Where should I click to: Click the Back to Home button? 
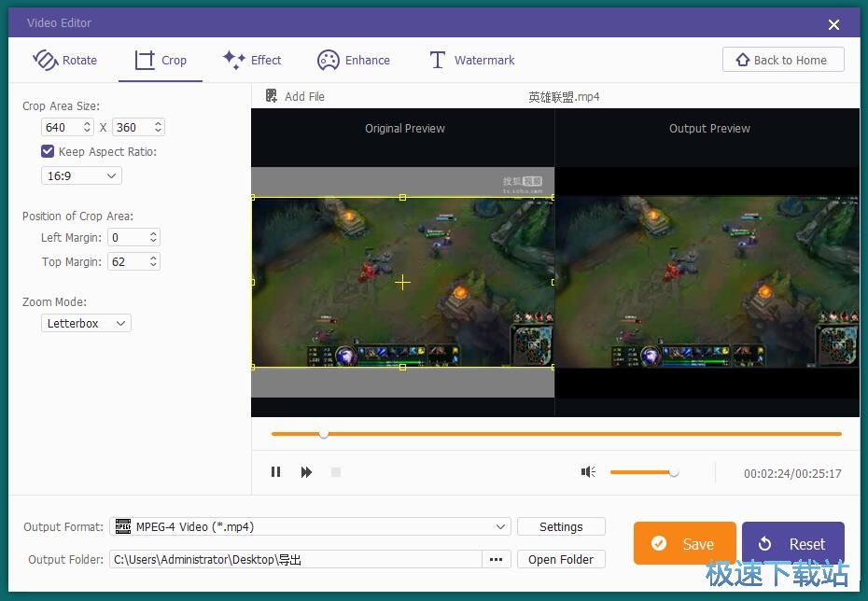coord(783,60)
